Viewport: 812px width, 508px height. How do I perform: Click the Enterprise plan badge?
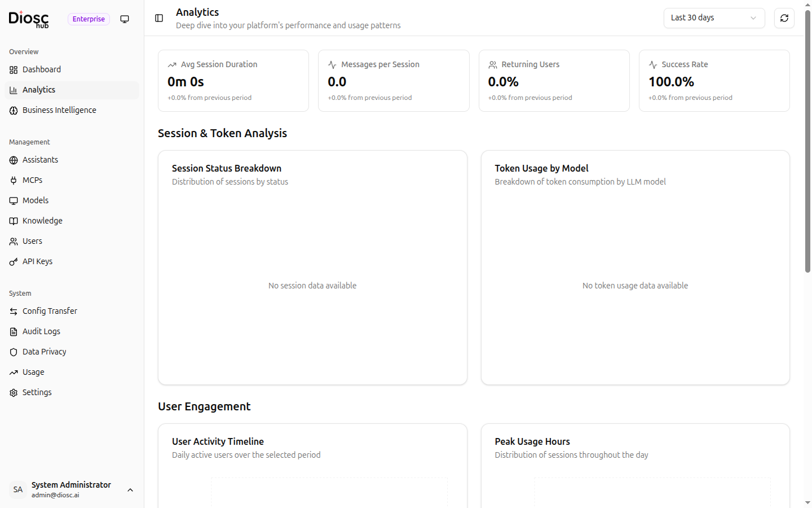coord(89,19)
